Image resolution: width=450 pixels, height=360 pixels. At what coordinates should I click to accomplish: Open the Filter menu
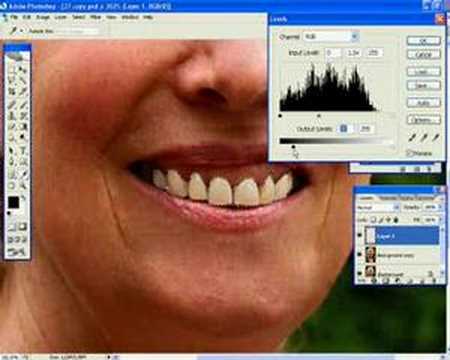tap(95, 17)
